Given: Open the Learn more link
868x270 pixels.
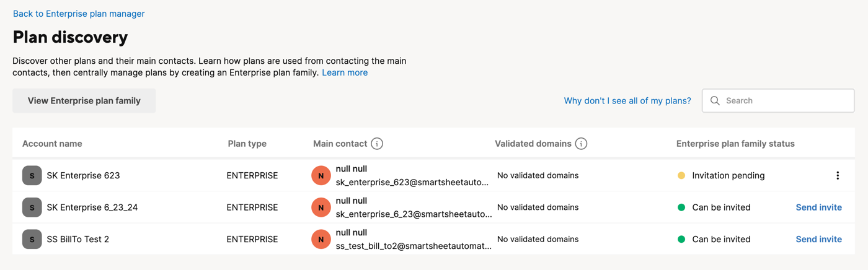Looking at the screenshot, I should coord(345,72).
